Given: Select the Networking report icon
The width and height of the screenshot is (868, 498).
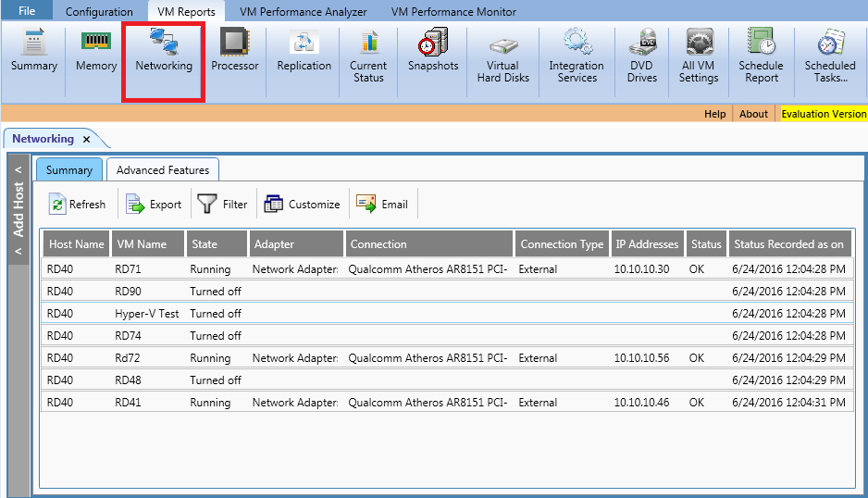Looking at the screenshot, I should point(164,51).
